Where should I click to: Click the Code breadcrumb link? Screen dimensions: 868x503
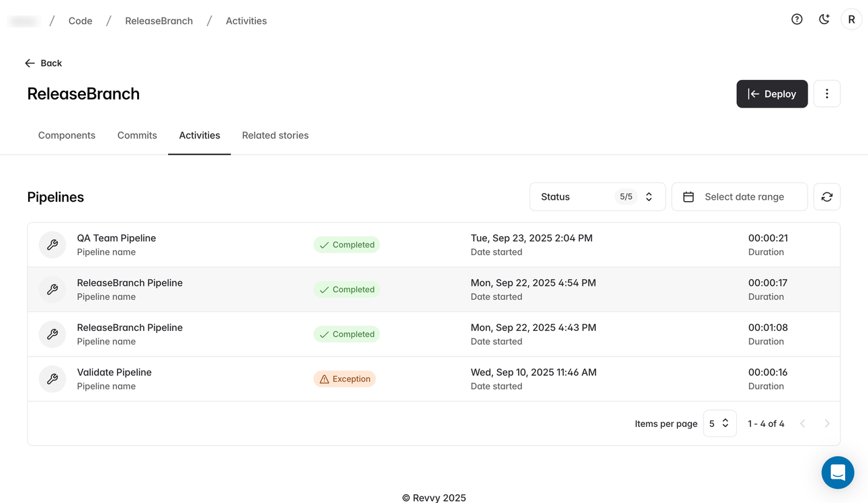80,21
